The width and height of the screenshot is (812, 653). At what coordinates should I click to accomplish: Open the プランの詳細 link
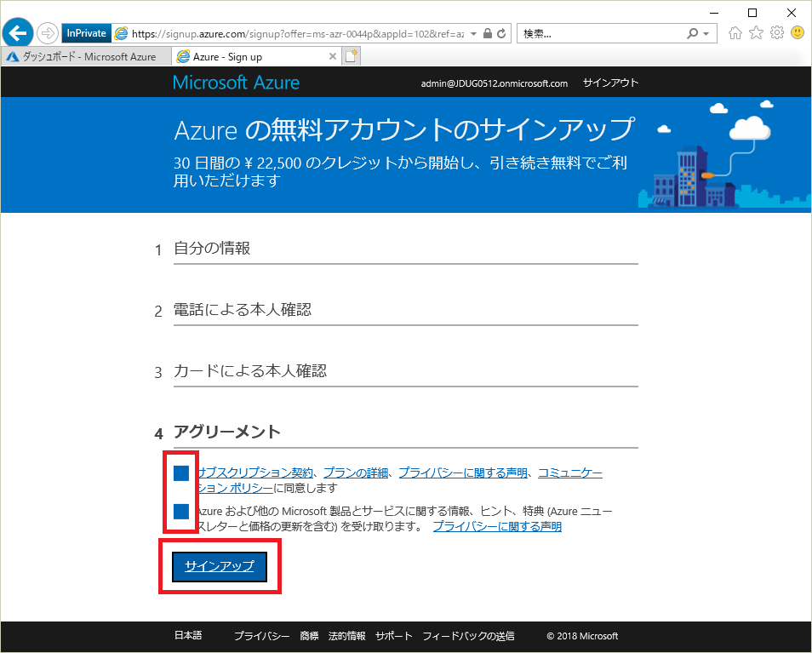coord(356,473)
